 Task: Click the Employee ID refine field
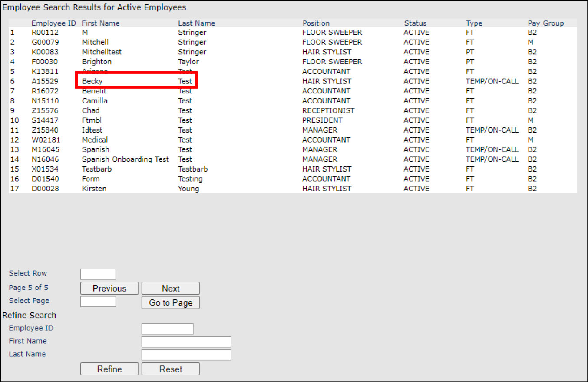click(167, 329)
